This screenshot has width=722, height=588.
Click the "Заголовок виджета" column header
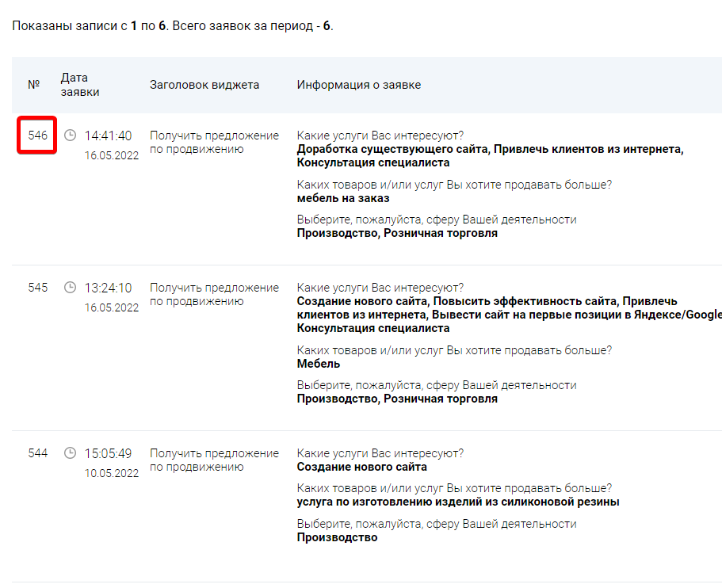tap(204, 85)
